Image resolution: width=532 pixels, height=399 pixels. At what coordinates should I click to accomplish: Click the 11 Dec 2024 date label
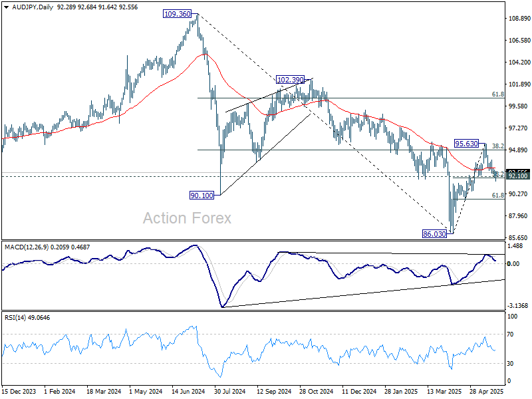tap(359, 391)
